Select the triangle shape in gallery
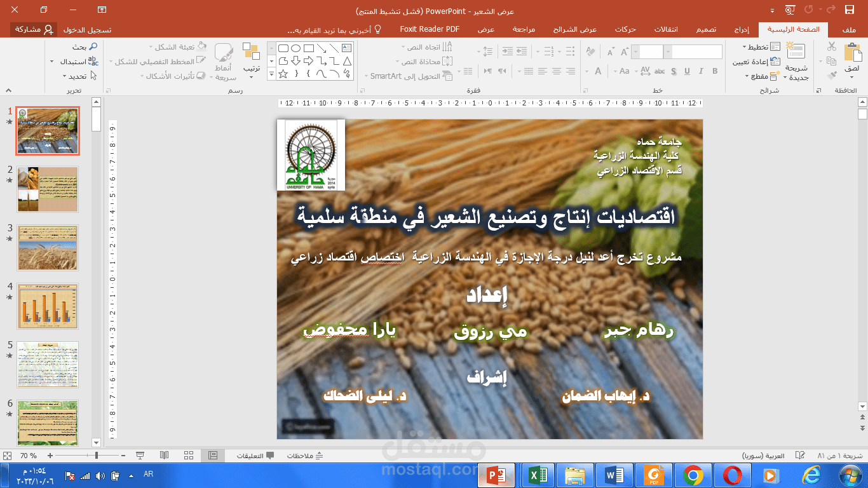Image resolution: width=868 pixels, height=488 pixels. (348, 61)
